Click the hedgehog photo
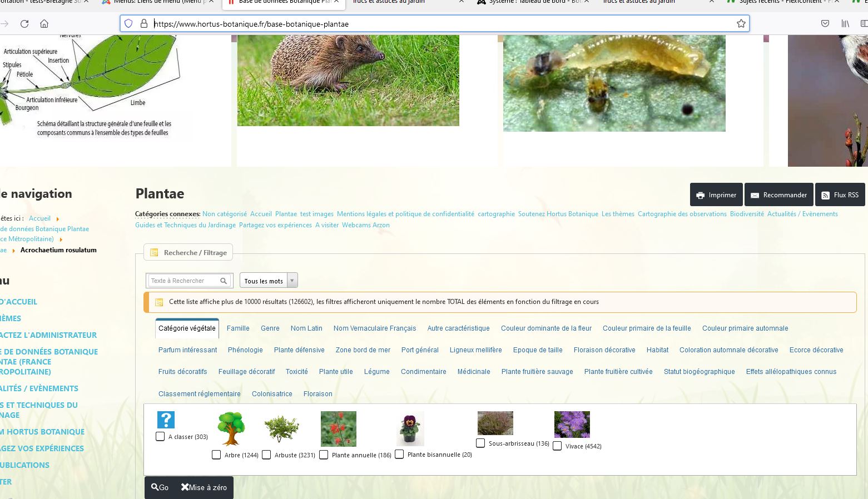Image resolution: width=868 pixels, height=499 pixels. [348, 80]
